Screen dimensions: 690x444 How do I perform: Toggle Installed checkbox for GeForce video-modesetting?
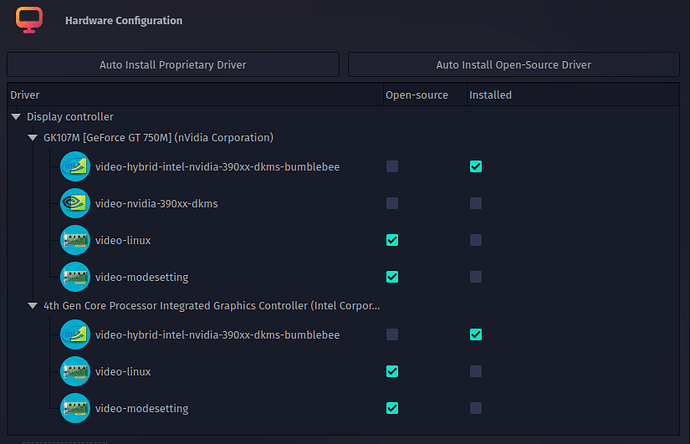pos(476,277)
